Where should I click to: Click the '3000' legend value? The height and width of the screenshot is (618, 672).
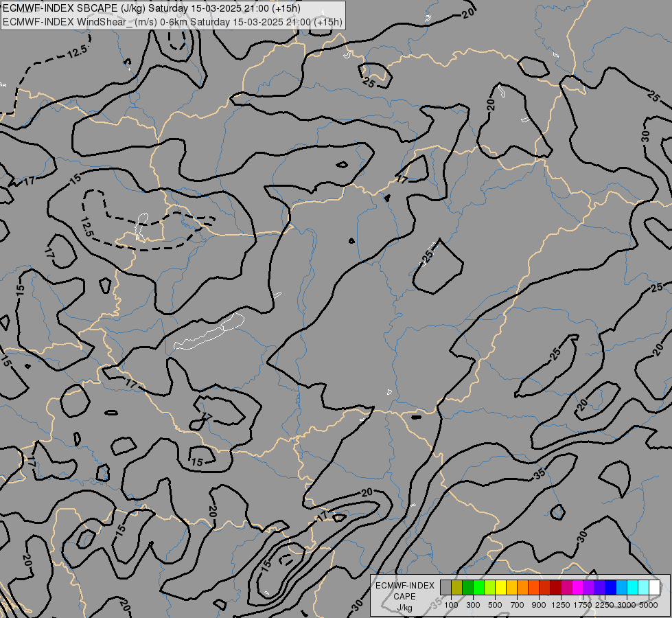click(627, 605)
